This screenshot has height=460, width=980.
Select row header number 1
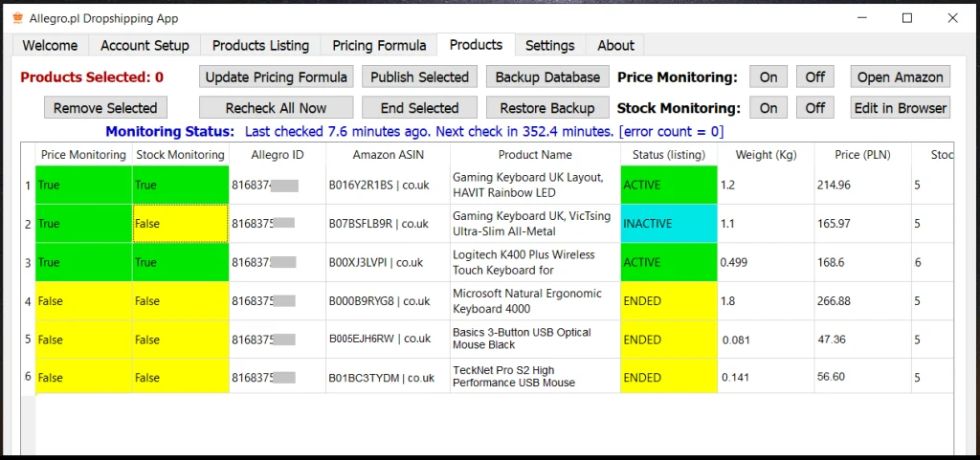point(28,186)
